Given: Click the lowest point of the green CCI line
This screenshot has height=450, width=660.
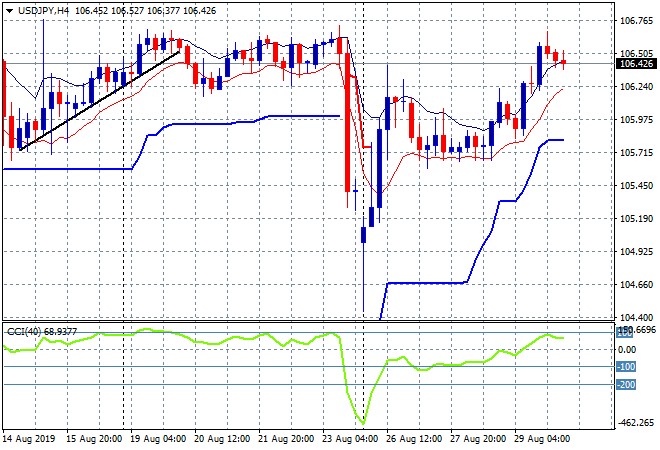Looking at the screenshot, I should 363,423.
